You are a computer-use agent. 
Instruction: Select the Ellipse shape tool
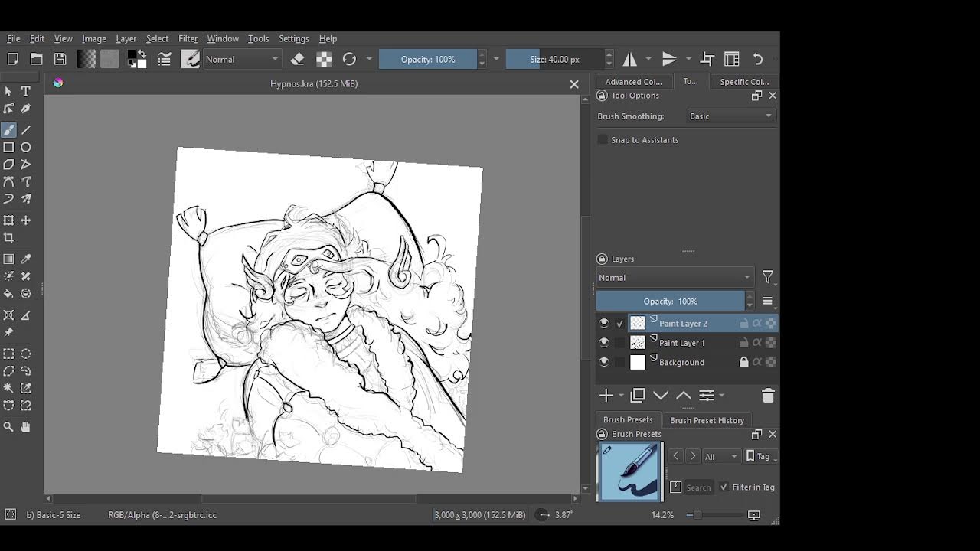click(x=26, y=147)
